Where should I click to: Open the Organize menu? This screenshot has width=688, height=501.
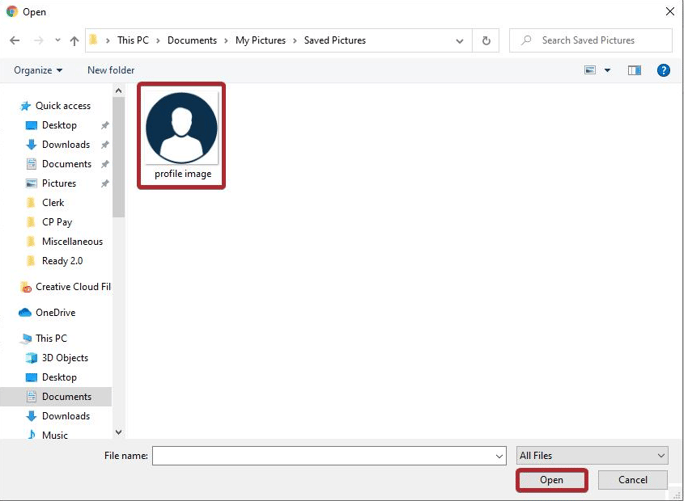coord(38,70)
